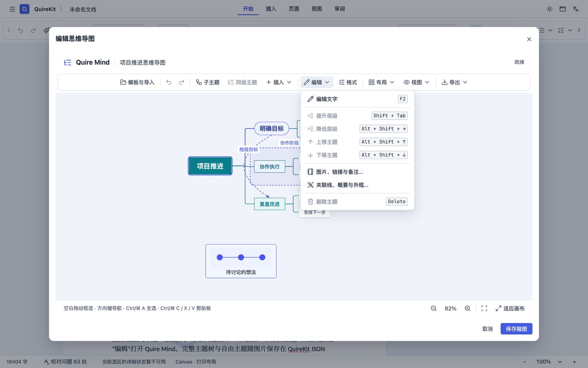The height and width of the screenshot is (368, 588).
Task: Choose 提升层级 menu entry
Action: (x=357, y=116)
